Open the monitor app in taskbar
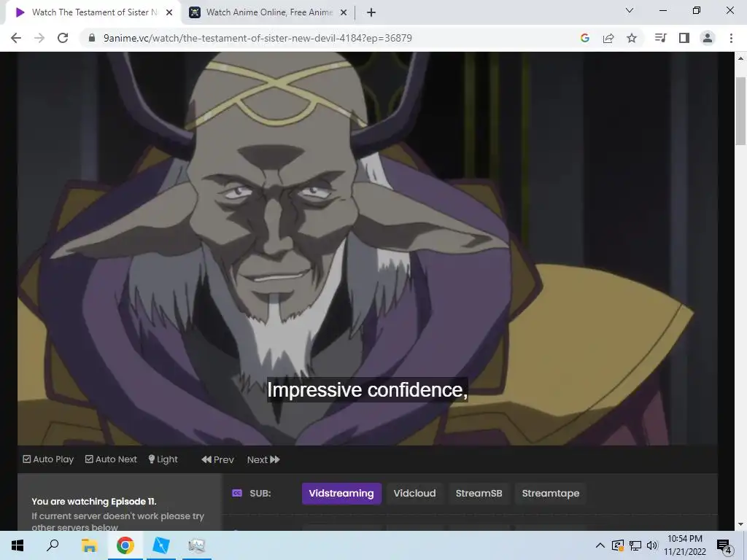Image resolution: width=747 pixels, height=560 pixels. coord(197,545)
